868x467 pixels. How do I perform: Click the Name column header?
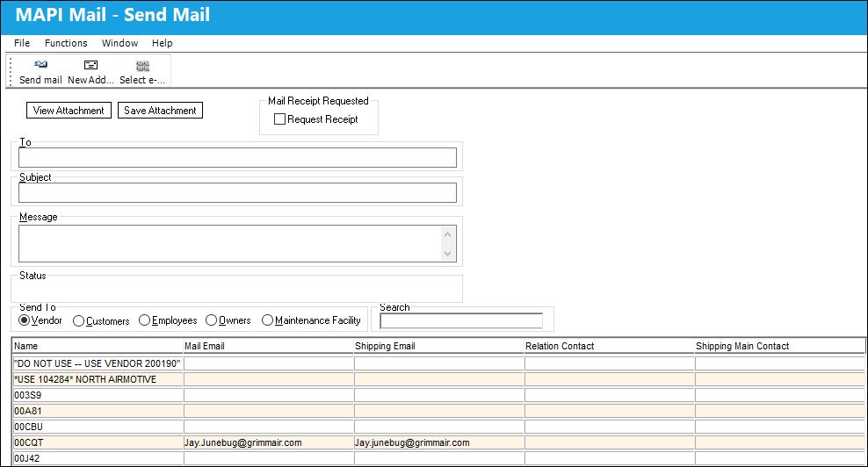(x=98, y=346)
